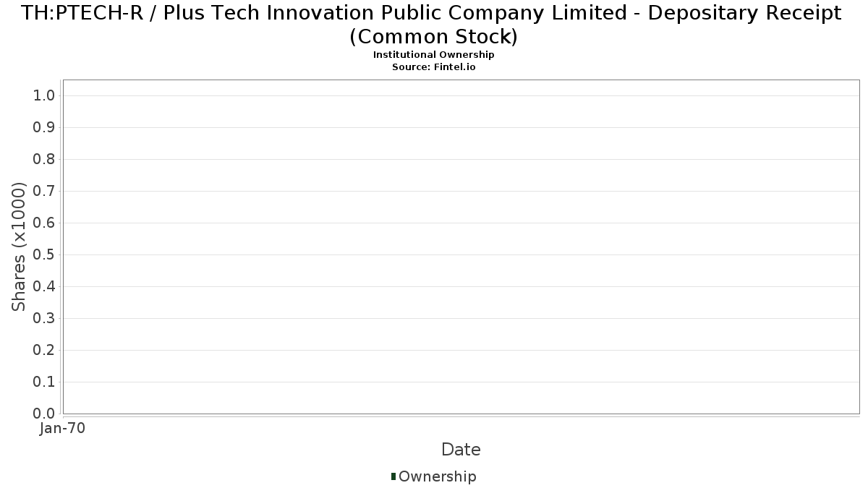868x488 pixels.
Task: Toggle the Ownership series legend label
Action: point(437,476)
